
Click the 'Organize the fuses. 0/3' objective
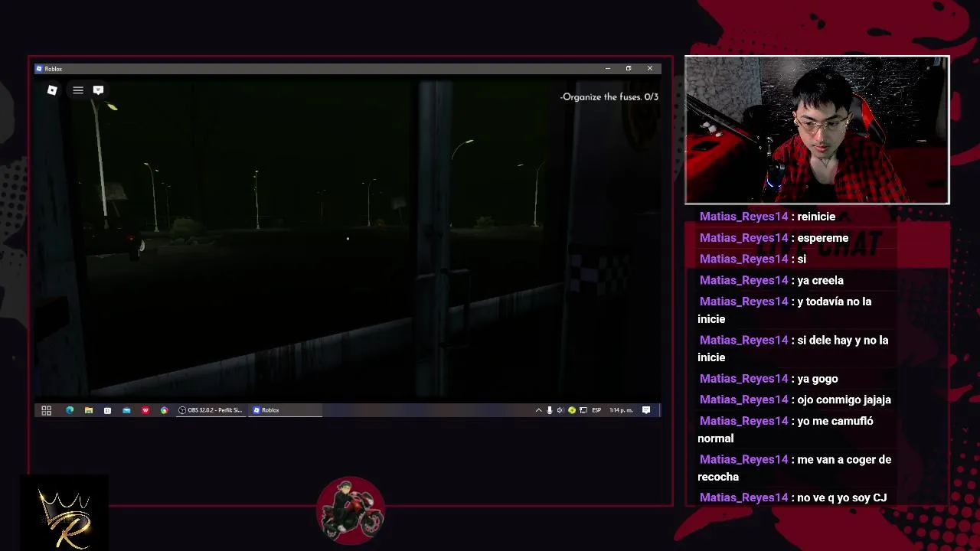point(609,97)
